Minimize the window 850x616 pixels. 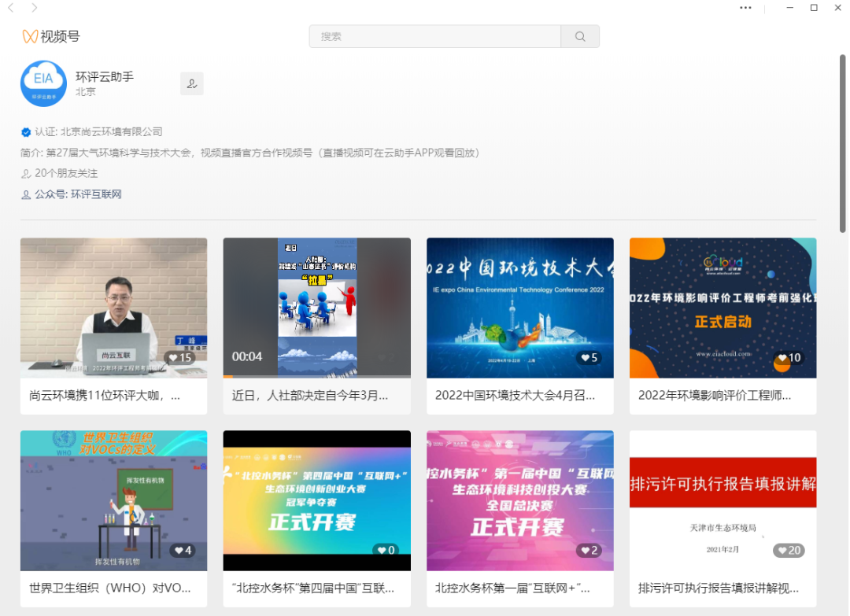tap(790, 8)
